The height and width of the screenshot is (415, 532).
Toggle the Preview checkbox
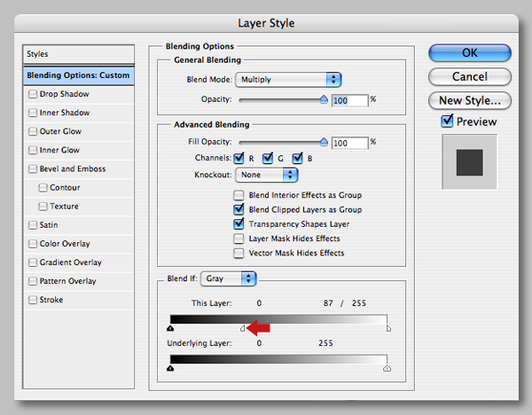447,121
